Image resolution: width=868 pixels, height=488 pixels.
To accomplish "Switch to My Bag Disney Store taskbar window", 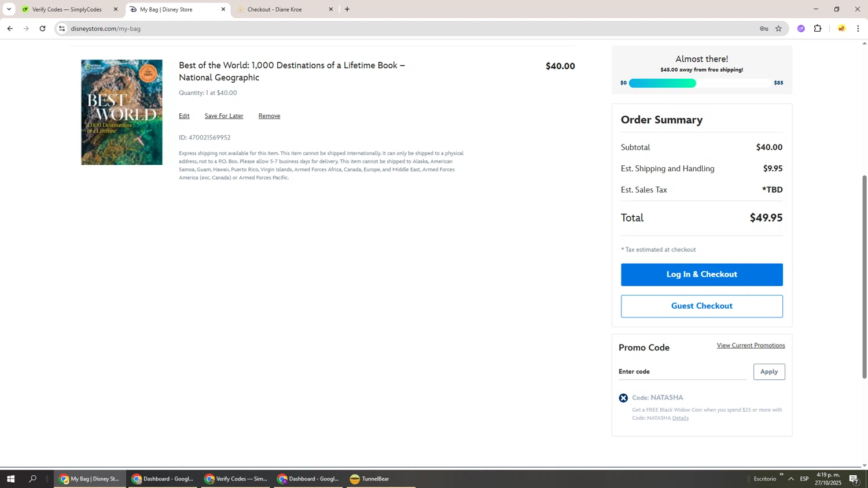I will pyautogui.click(x=90, y=479).
